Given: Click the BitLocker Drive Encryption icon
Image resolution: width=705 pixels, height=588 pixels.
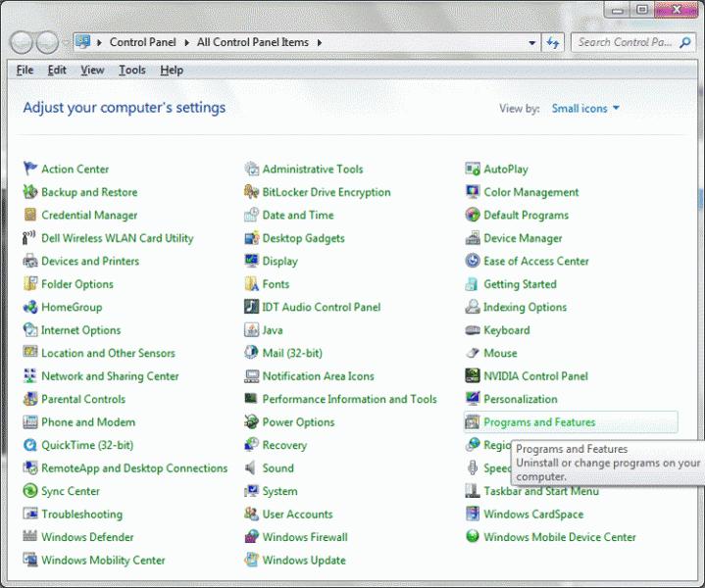Looking at the screenshot, I should click(x=252, y=192).
